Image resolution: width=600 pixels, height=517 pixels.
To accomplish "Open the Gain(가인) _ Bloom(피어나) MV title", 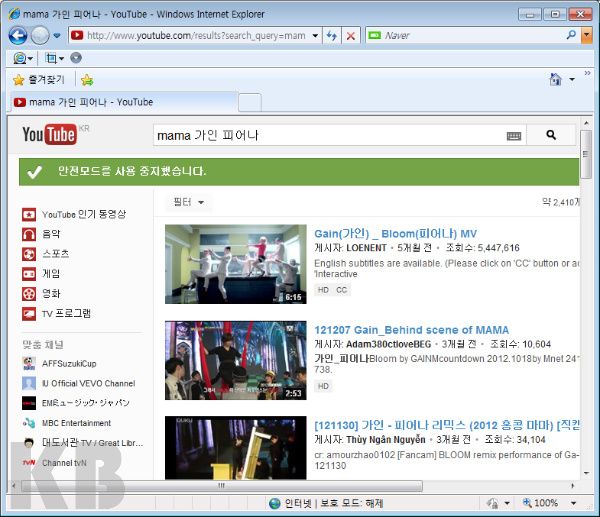I will (395, 233).
